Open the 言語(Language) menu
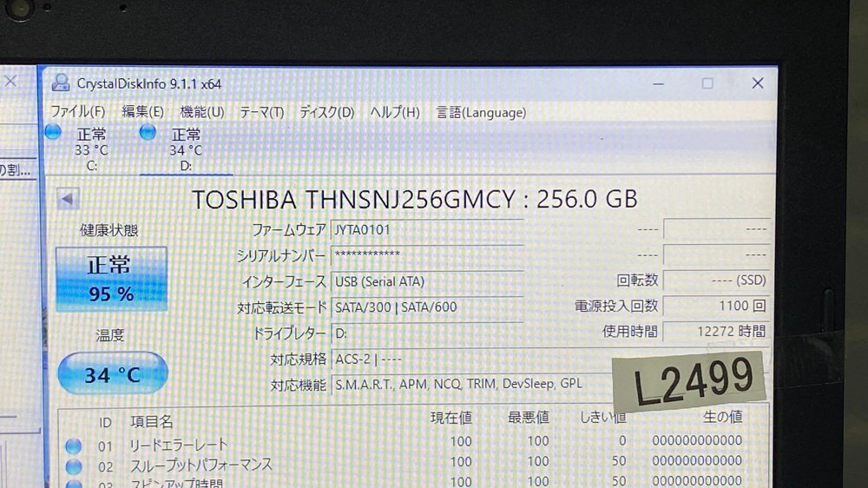The height and width of the screenshot is (488, 868). [x=481, y=112]
